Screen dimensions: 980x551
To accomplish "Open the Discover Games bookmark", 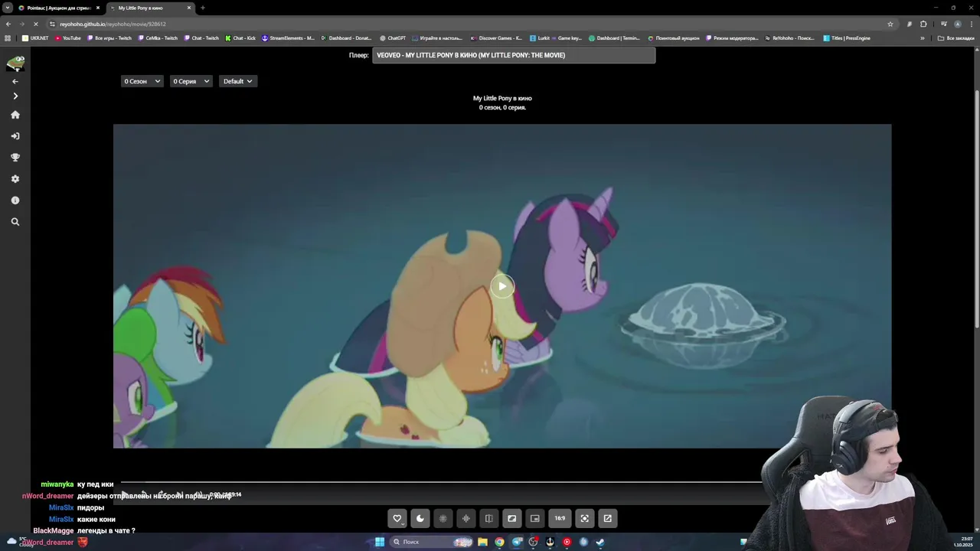I will click(x=496, y=38).
